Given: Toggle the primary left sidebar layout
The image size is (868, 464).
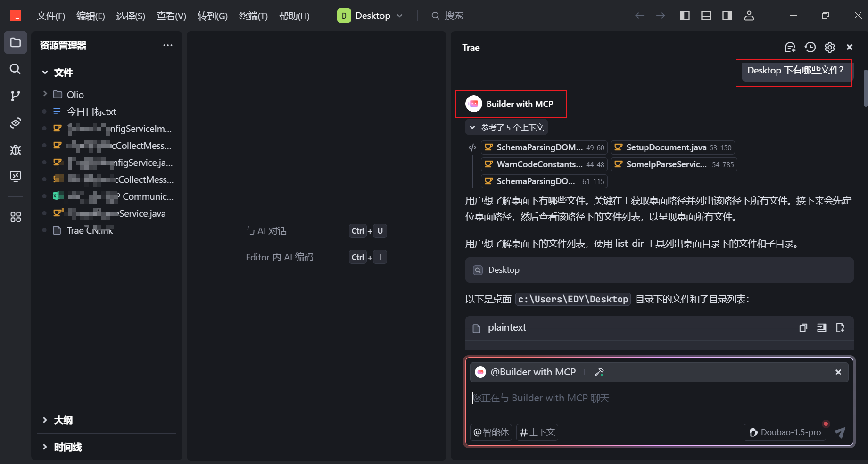Looking at the screenshot, I should [685, 16].
